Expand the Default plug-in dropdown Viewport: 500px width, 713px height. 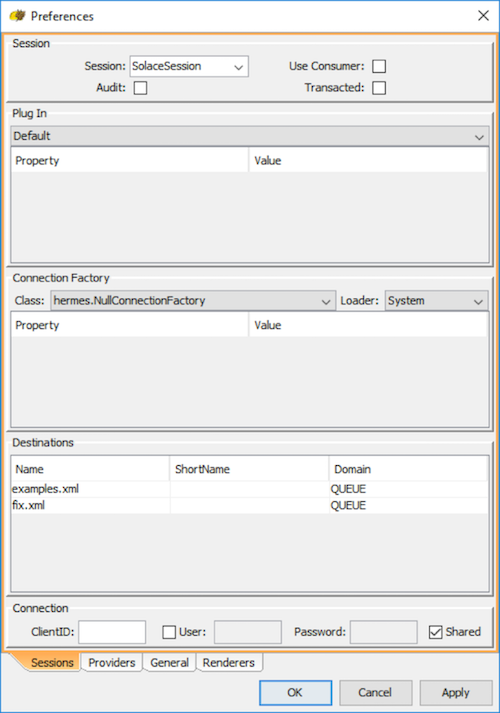[250, 136]
